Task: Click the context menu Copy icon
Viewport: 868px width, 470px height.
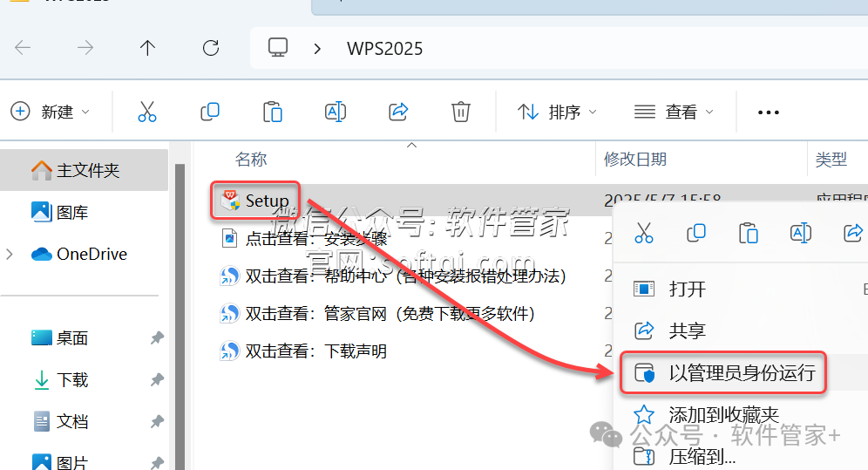Action: (x=695, y=233)
